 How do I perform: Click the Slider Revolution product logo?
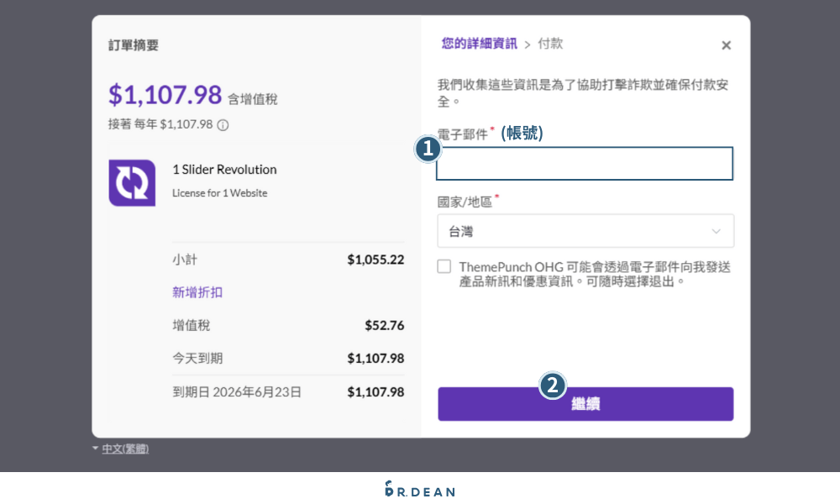pyautogui.click(x=132, y=182)
